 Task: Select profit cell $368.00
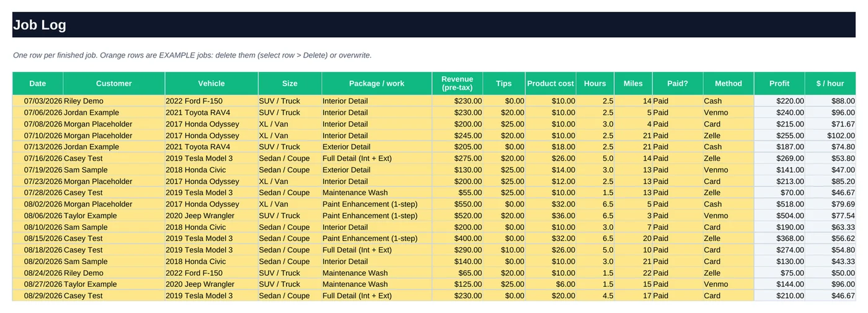[x=779, y=239]
